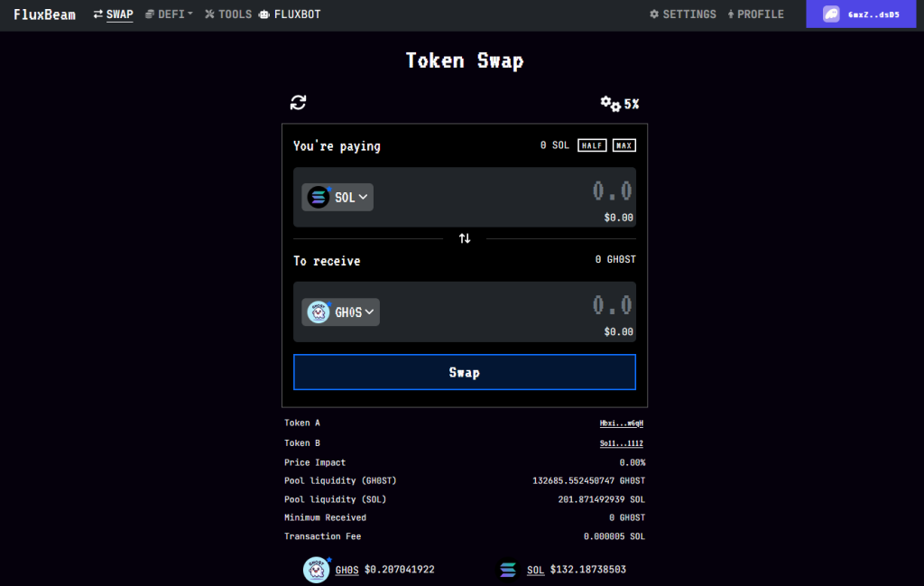
Task: Click the connected wallet button
Action: tap(861, 14)
